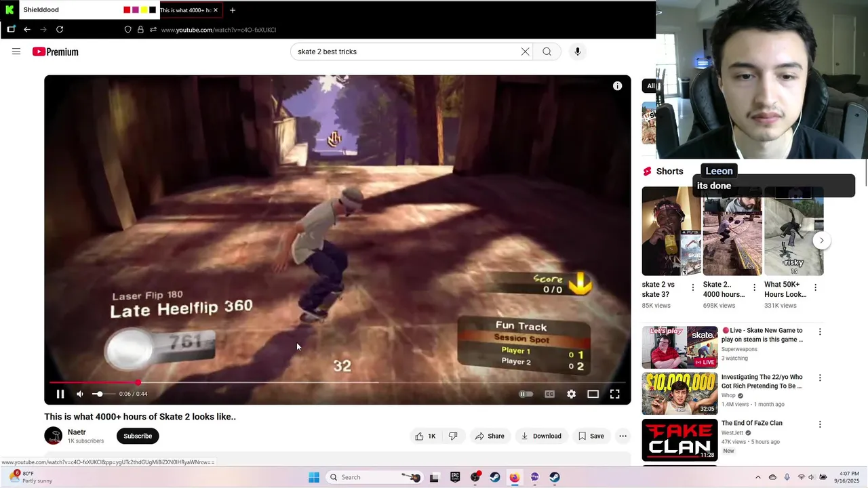
Task: Open site permissions icon in address bar
Action: pyautogui.click(x=153, y=29)
